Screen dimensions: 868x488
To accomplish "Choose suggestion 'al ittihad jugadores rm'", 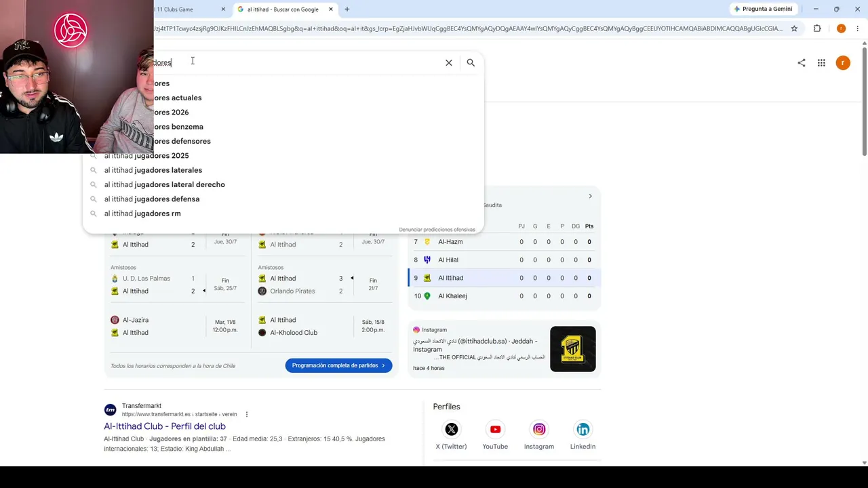I will pos(283,213).
